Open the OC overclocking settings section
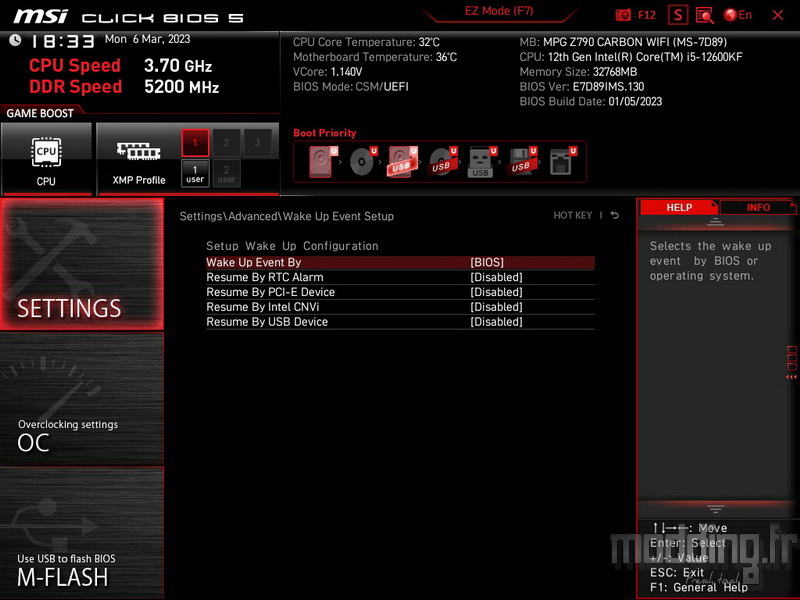 [x=82, y=398]
